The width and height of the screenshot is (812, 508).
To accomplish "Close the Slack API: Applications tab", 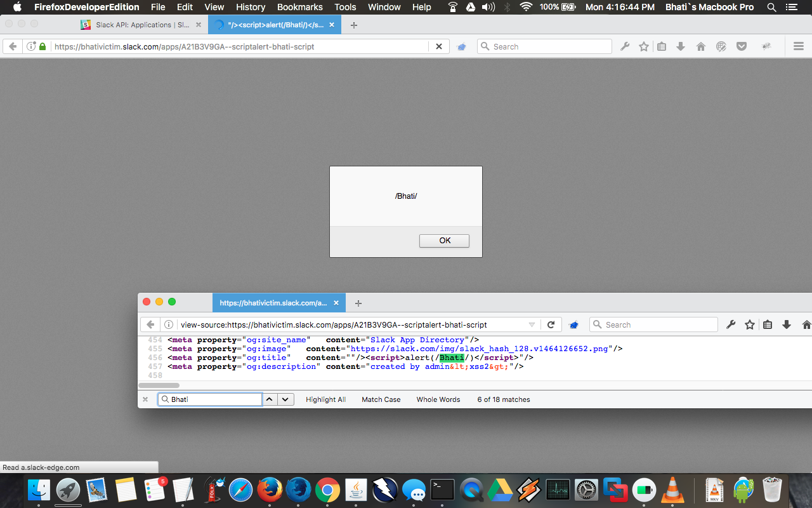I will pyautogui.click(x=199, y=25).
